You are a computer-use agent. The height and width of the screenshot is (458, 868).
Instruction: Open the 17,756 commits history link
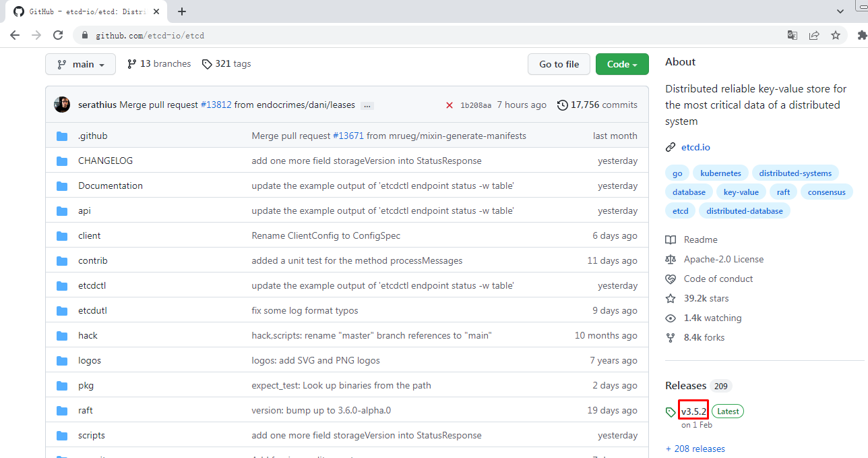coord(597,105)
